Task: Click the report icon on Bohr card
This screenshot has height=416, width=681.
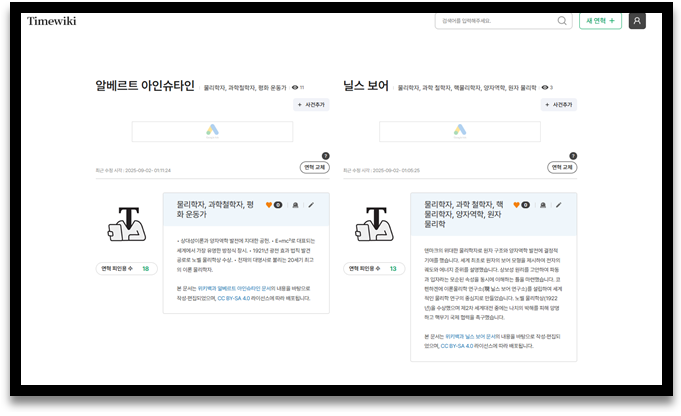Action: (542, 205)
